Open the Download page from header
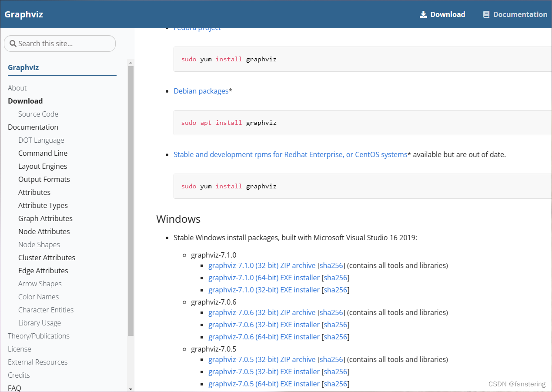This screenshot has width=552, height=392. click(x=442, y=14)
